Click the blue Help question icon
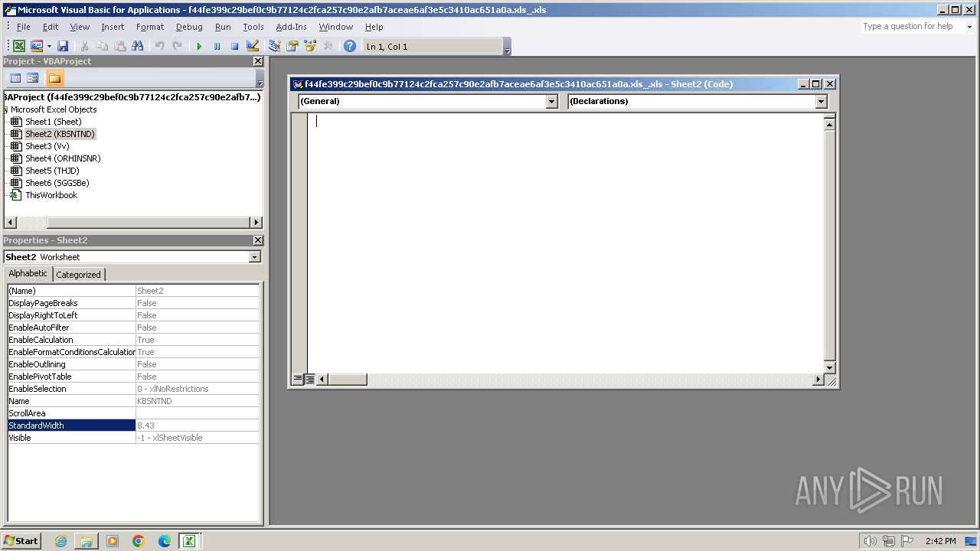The width and height of the screenshot is (980, 551). coord(350,47)
